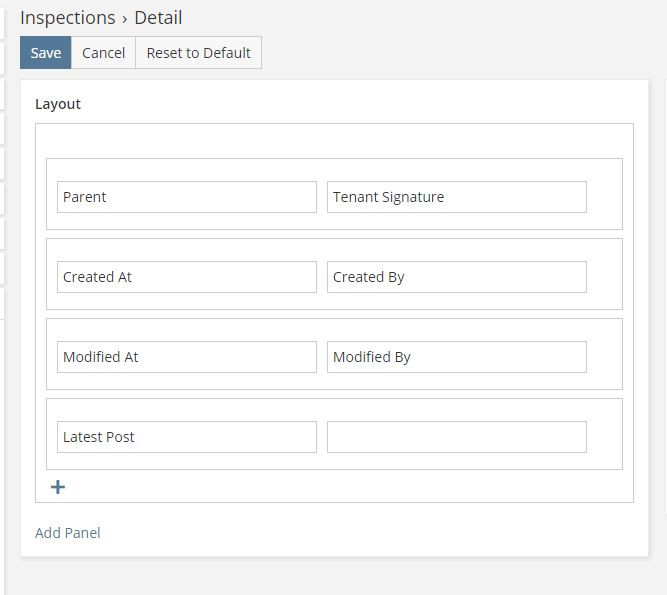Click the Modified By field cell
The width and height of the screenshot is (667, 595).
tap(456, 357)
